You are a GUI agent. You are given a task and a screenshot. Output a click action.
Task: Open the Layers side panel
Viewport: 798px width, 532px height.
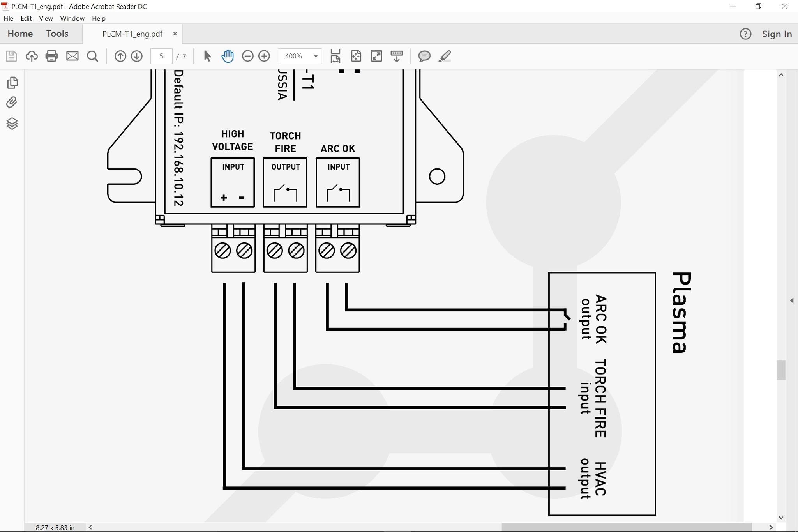[12, 124]
